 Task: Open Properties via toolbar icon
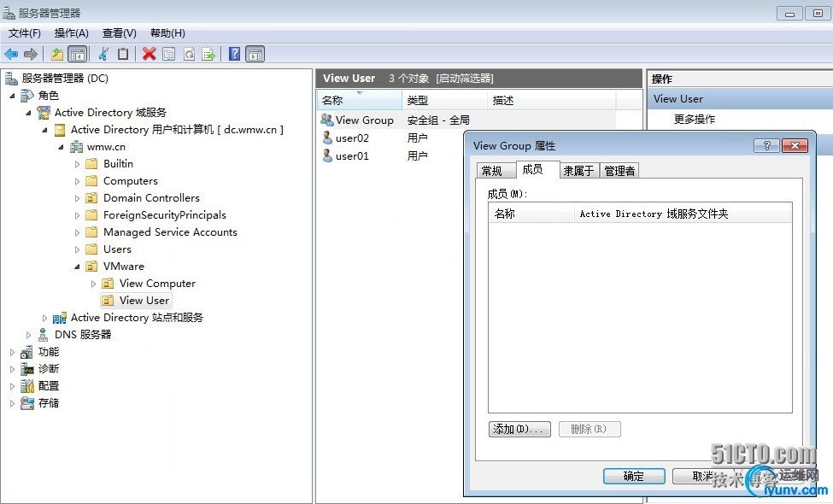pos(169,54)
